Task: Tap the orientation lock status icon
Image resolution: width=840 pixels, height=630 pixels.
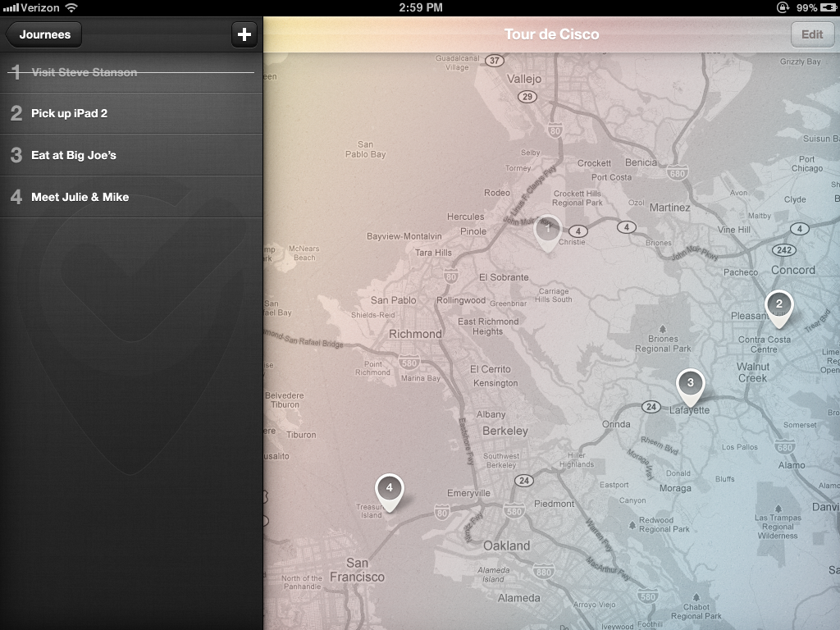Action: coord(783,7)
